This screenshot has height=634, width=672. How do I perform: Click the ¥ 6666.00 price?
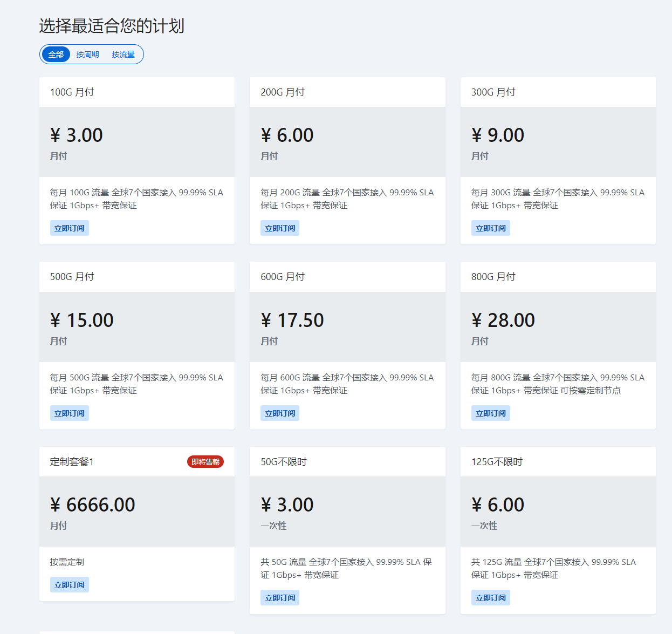click(93, 505)
